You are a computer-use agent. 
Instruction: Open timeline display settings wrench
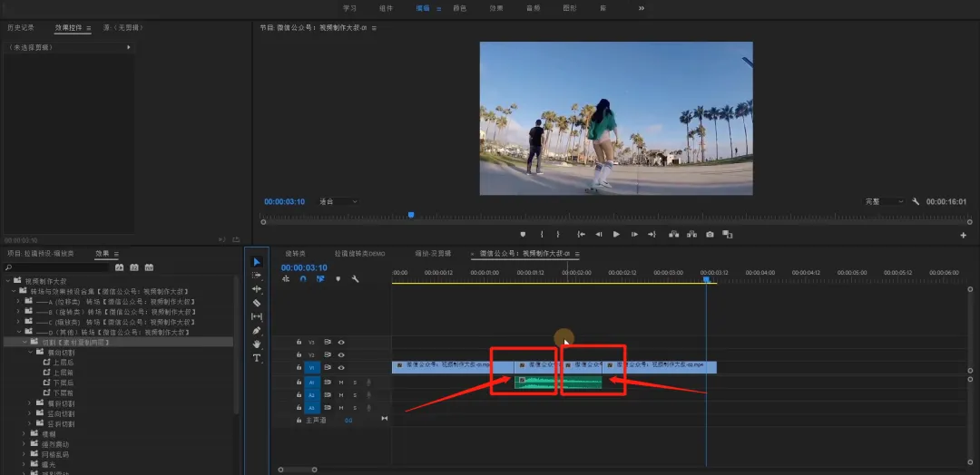pyautogui.click(x=355, y=279)
